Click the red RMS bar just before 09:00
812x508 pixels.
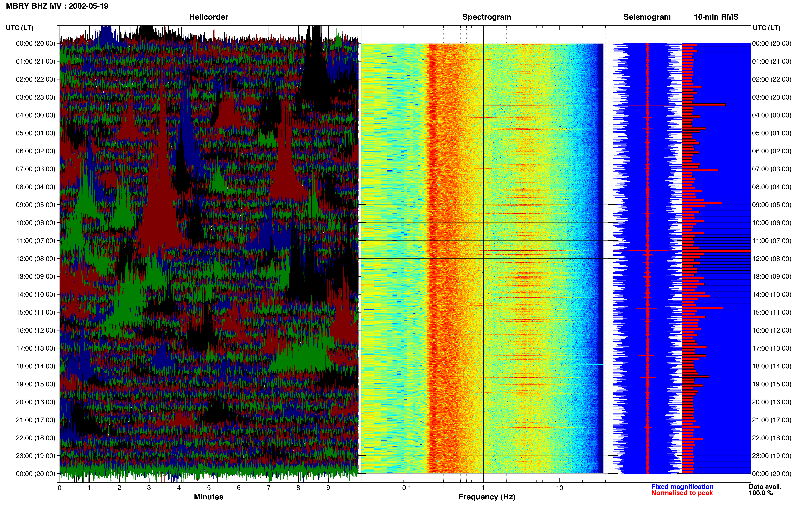702,203
